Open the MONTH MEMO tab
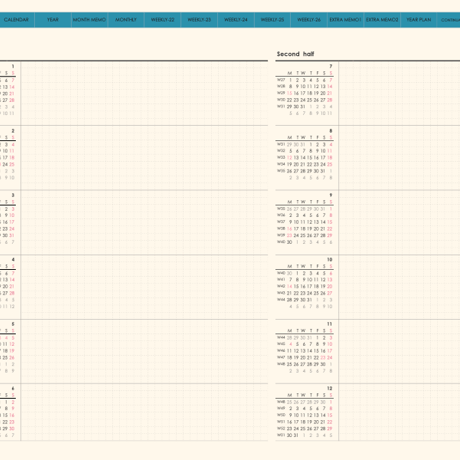Viewport: 460px width, 460px height. coord(89,20)
